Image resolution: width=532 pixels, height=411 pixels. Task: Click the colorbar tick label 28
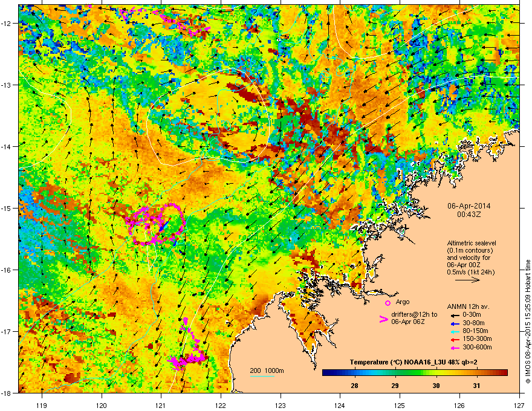click(x=354, y=386)
